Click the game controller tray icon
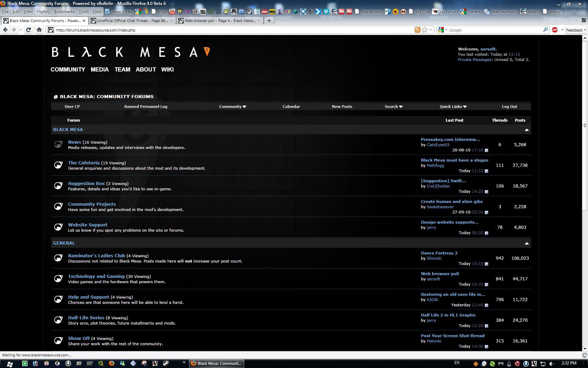The image size is (588, 368). pyautogui.click(x=501, y=363)
